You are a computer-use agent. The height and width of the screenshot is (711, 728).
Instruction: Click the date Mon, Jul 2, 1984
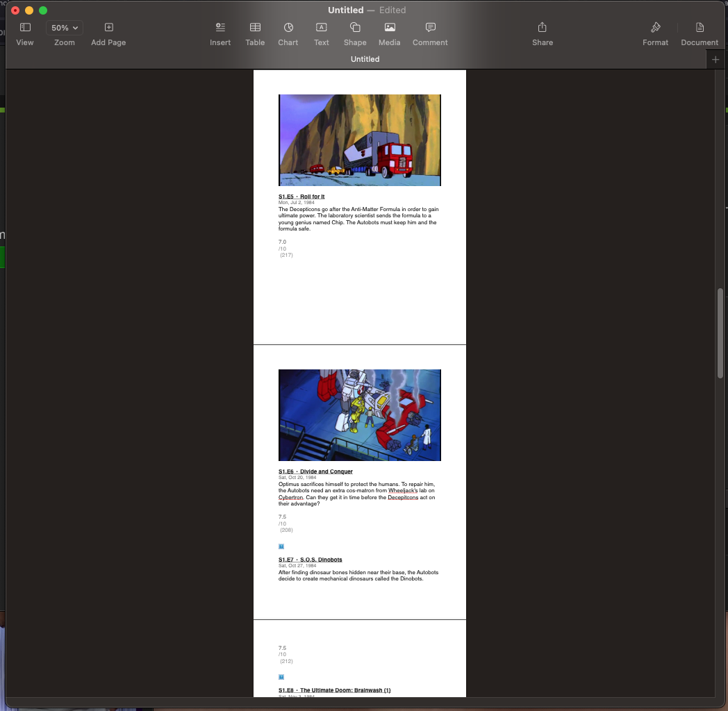(x=296, y=202)
